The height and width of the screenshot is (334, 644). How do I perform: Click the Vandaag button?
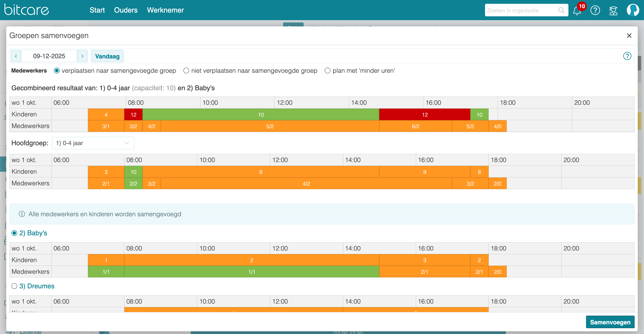[x=107, y=56]
